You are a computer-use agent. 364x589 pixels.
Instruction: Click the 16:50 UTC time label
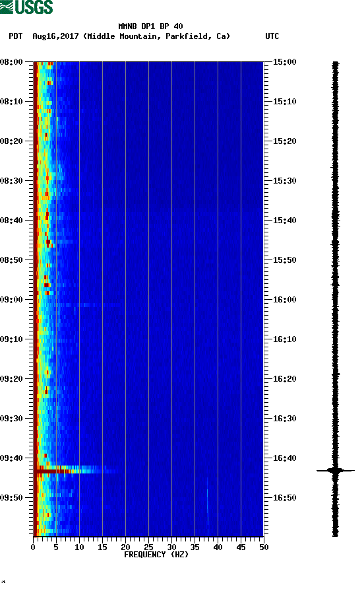point(284,498)
